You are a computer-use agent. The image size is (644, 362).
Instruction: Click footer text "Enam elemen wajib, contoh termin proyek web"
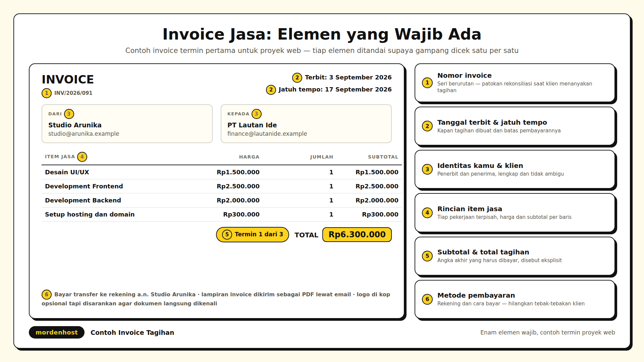pyautogui.click(x=548, y=333)
